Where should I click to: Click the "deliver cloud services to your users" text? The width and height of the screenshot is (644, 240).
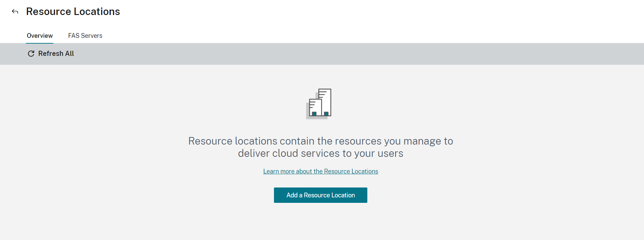coord(320,153)
